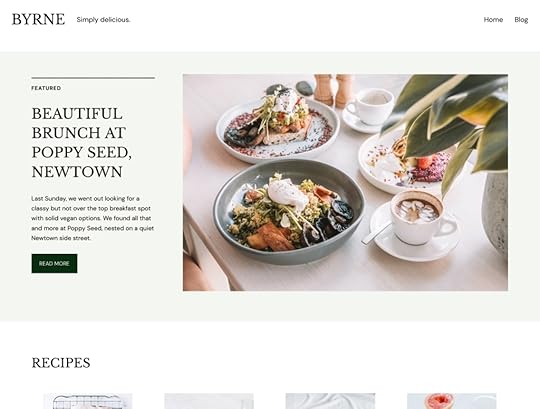Click the 'Simply delicious.' tagline
Image resolution: width=540 pixels, height=409 pixels.
tap(103, 20)
